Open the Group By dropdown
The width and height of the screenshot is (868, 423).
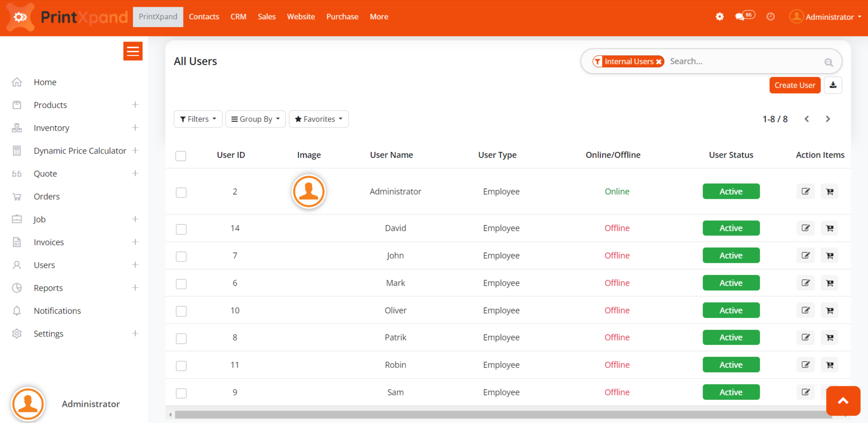click(255, 119)
